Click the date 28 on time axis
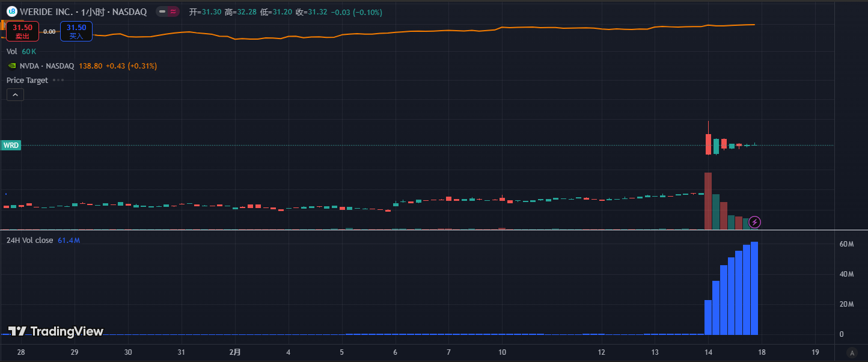Image resolution: width=868 pixels, height=362 pixels. 21,352
